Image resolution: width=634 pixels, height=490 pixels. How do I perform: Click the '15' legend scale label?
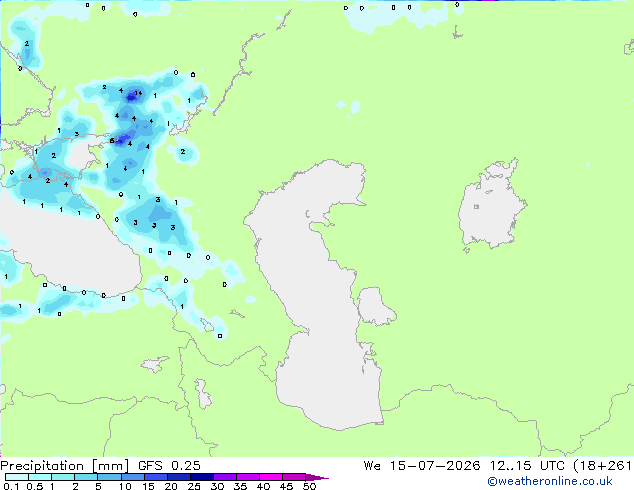pyautogui.click(x=148, y=486)
